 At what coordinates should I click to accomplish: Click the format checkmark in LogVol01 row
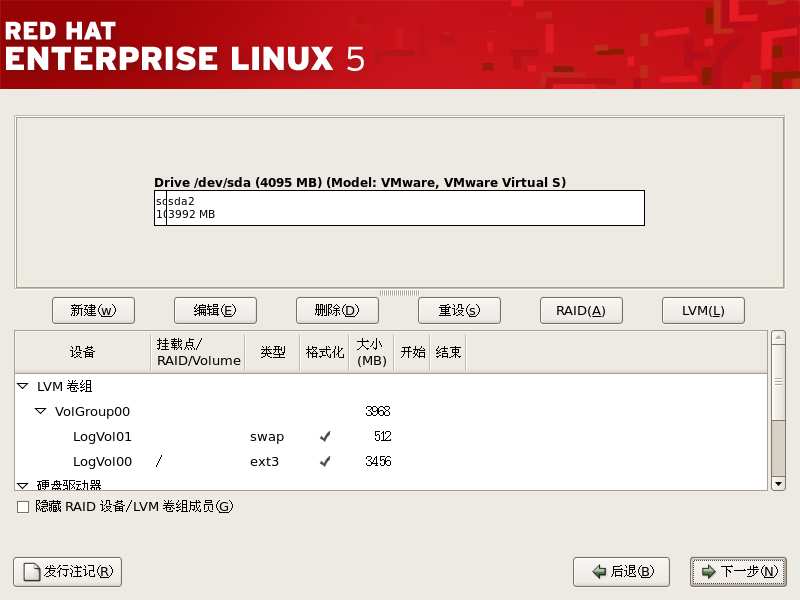coord(325,436)
